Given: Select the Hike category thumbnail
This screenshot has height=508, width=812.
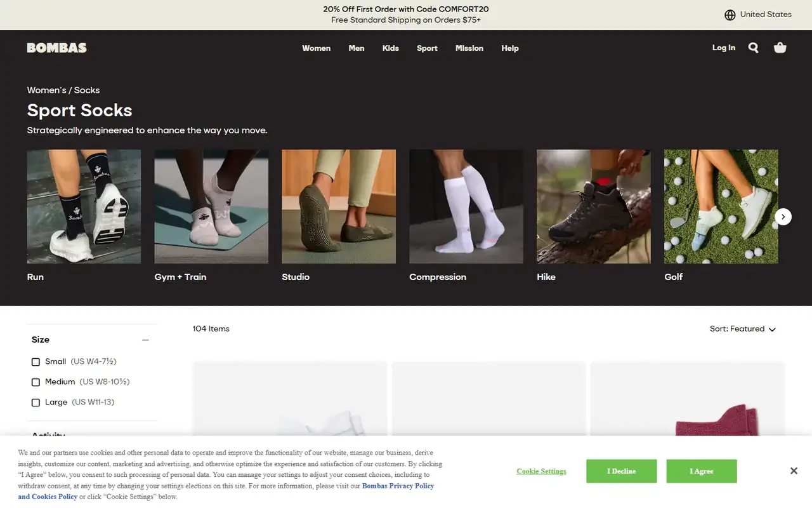Looking at the screenshot, I should (x=594, y=206).
